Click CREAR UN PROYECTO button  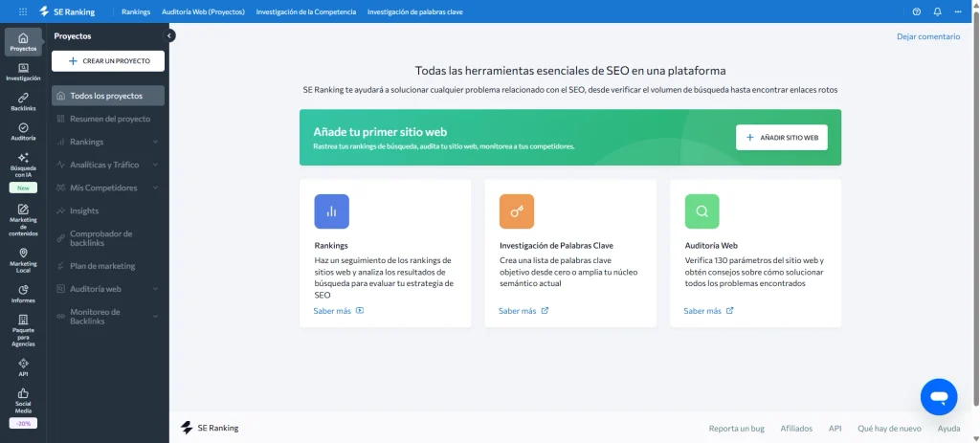click(x=108, y=61)
